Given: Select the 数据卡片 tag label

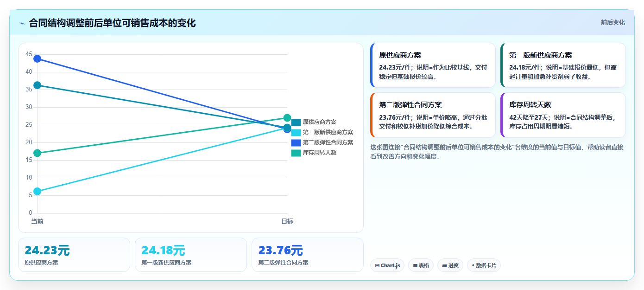Looking at the screenshot, I should click(x=486, y=266).
